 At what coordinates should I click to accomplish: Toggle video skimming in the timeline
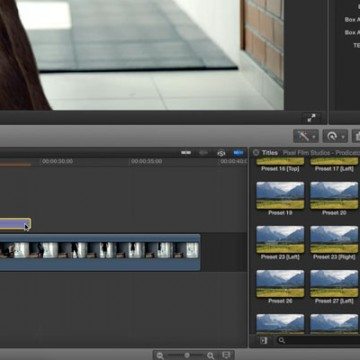pos(186,153)
